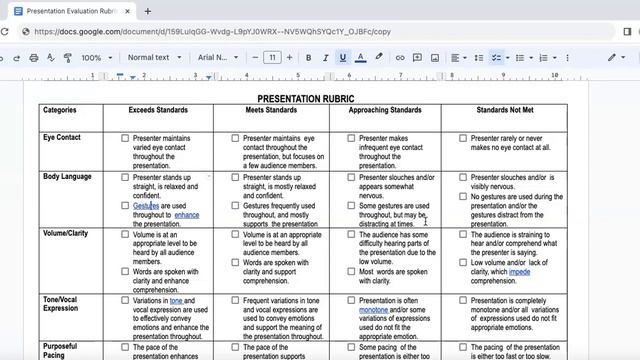
Task: Click the underlined word 'monotone'
Action: (373, 310)
